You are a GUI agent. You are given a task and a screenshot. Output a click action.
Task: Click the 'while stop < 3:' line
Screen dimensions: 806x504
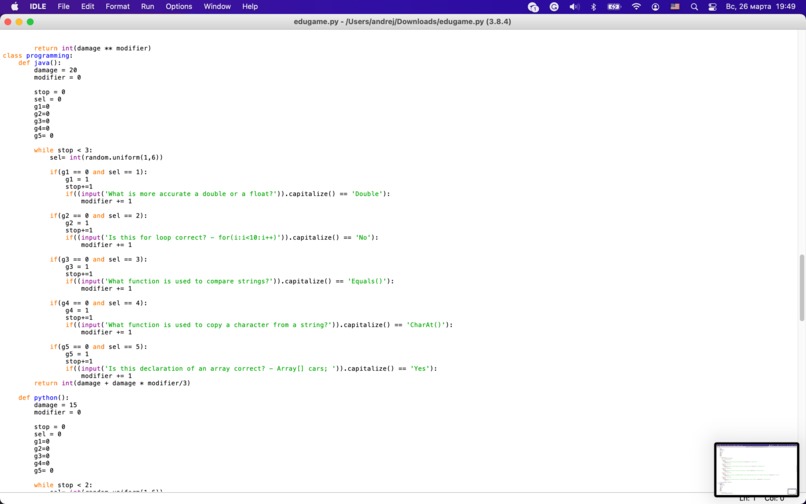click(x=63, y=150)
